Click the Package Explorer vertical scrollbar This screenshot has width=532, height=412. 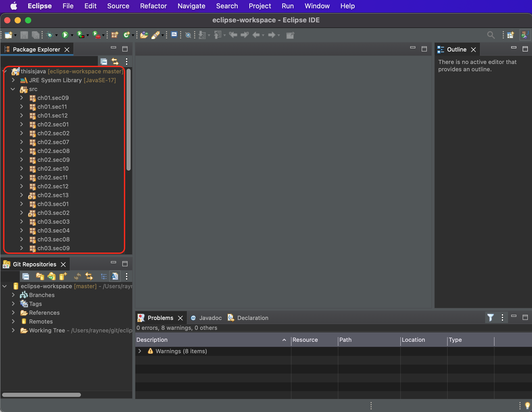tap(129, 120)
